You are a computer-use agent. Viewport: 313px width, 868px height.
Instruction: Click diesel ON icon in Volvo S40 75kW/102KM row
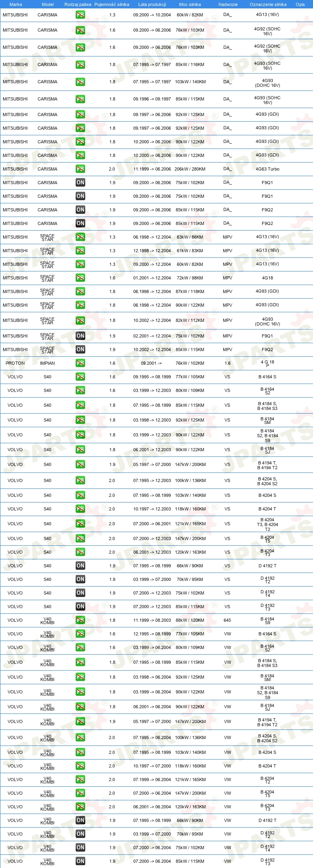80,593
